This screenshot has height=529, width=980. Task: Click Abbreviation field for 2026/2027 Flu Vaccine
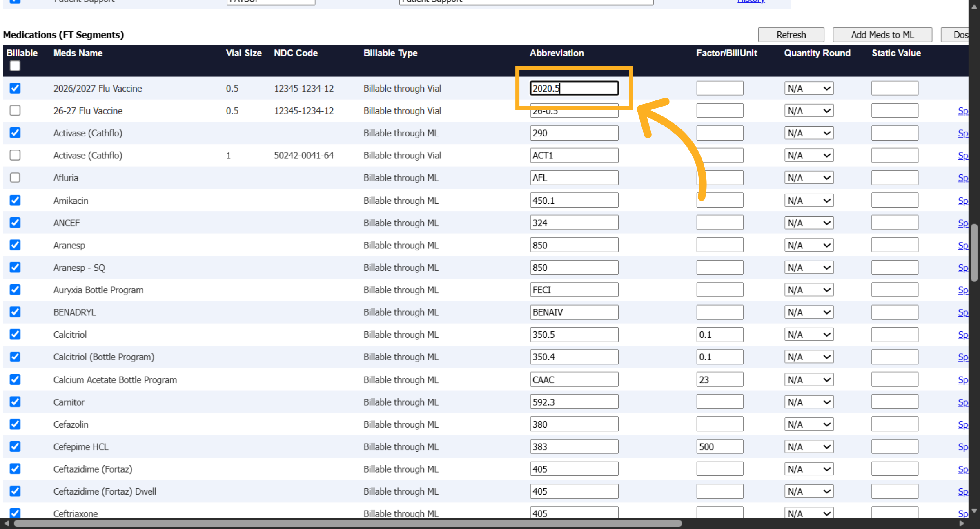[574, 88]
